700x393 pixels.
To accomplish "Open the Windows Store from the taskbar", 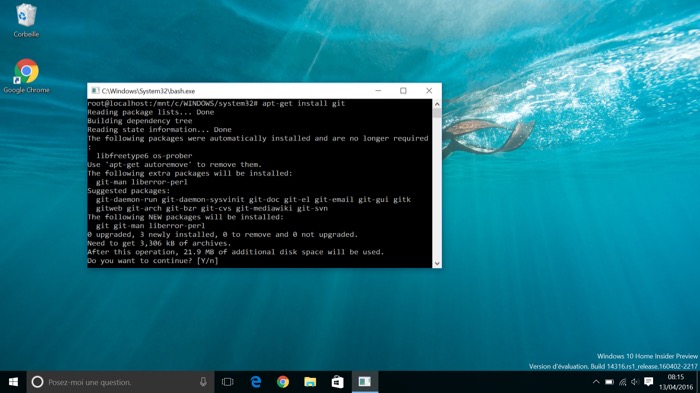I will [x=338, y=382].
